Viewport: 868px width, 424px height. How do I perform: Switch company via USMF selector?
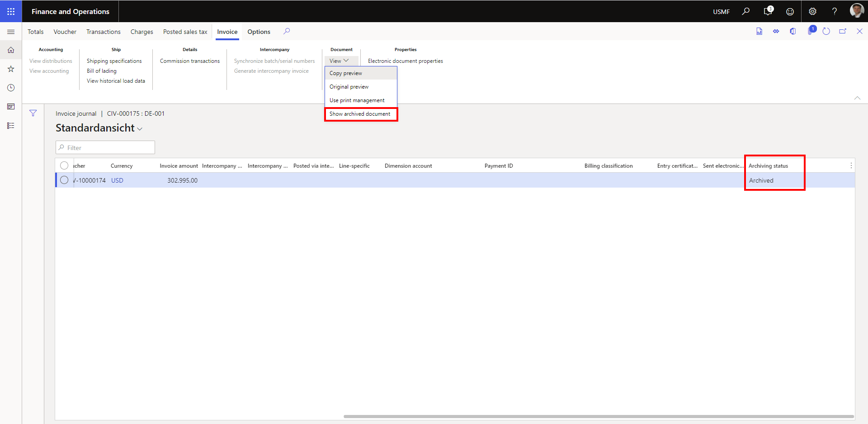coord(721,12)
